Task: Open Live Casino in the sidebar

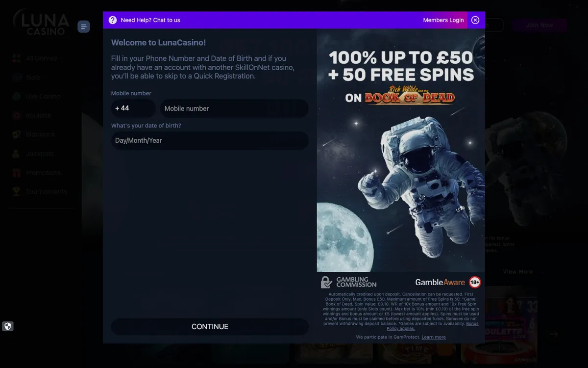Action: pos(44,97)
